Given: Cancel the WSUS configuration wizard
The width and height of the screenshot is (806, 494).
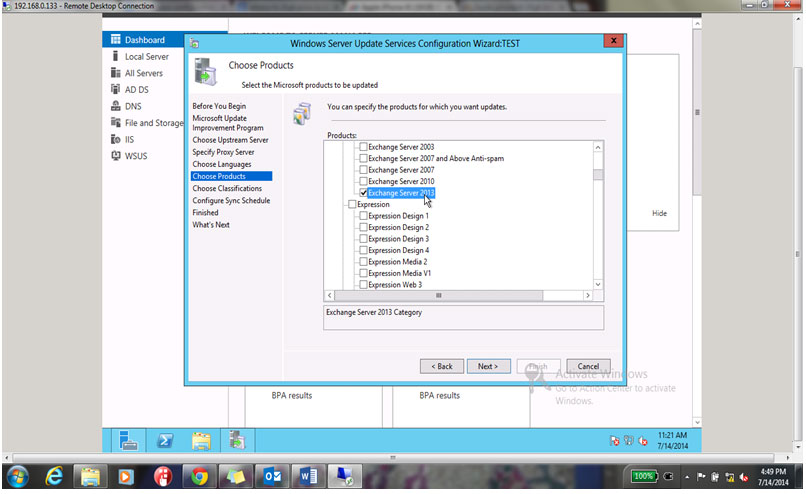Looking at the screenshot, I should 588,367.
